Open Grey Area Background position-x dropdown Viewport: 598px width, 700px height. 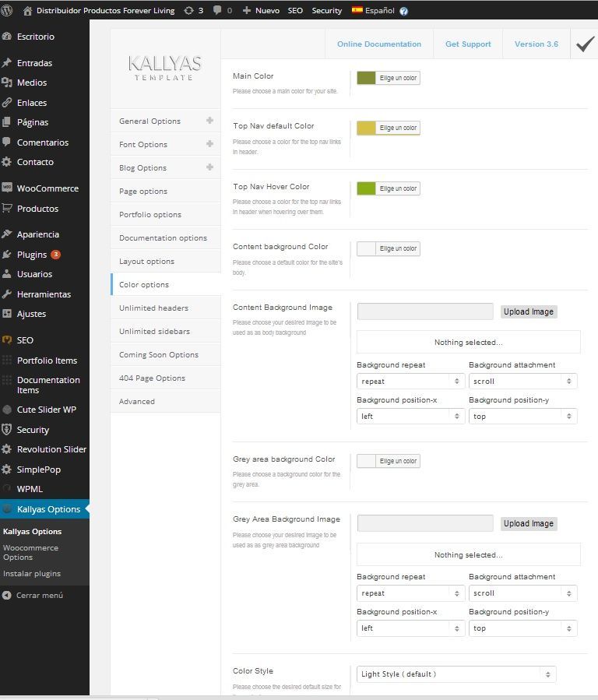[410, 628]
